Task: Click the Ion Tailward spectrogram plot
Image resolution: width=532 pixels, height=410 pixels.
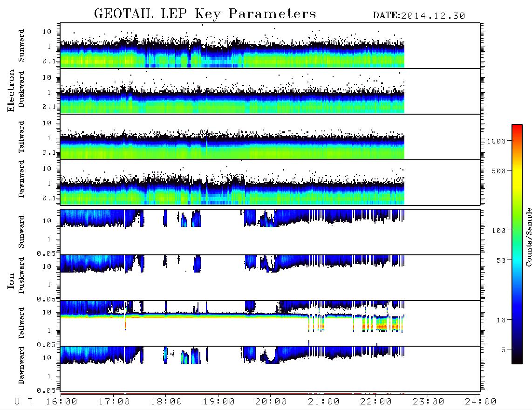Action: click(270, 323)
